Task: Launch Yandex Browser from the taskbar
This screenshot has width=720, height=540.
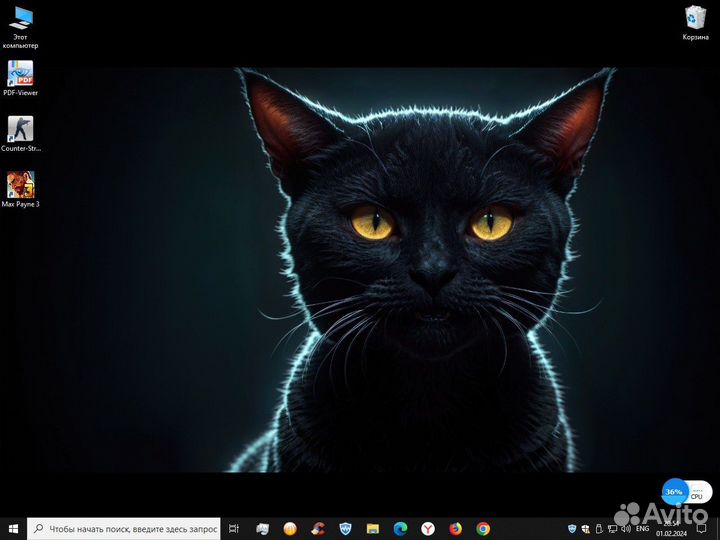Action: coord(428,529)
